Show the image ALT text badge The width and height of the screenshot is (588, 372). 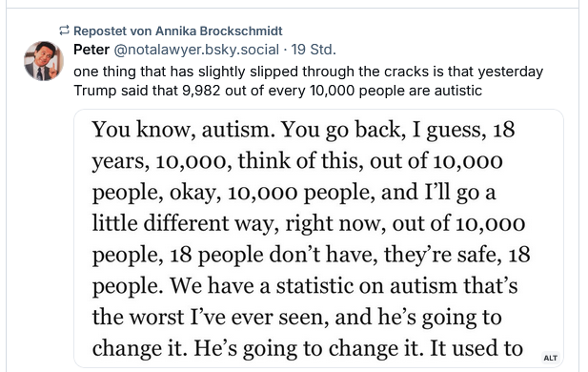550,358
